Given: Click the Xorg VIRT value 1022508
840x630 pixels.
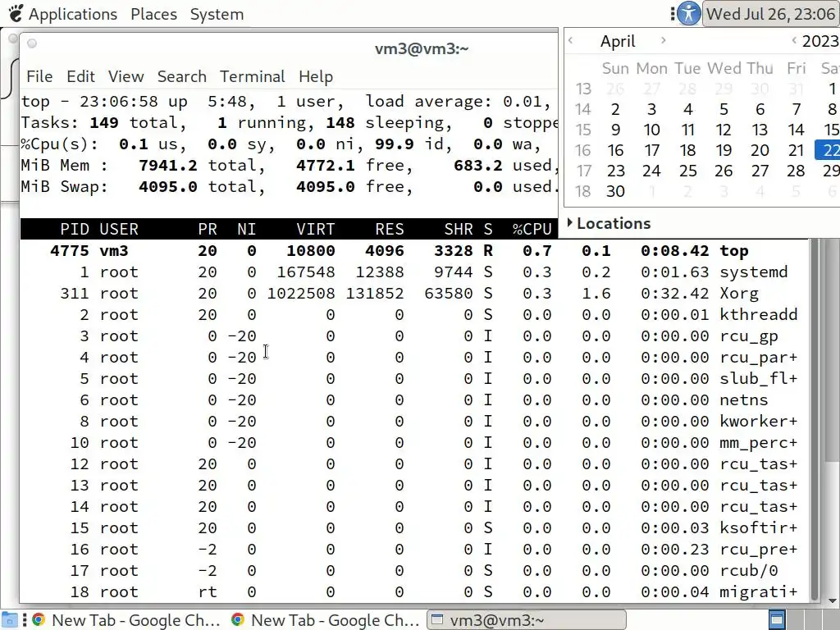Looking at the screenshot, I should pos(301,294).
